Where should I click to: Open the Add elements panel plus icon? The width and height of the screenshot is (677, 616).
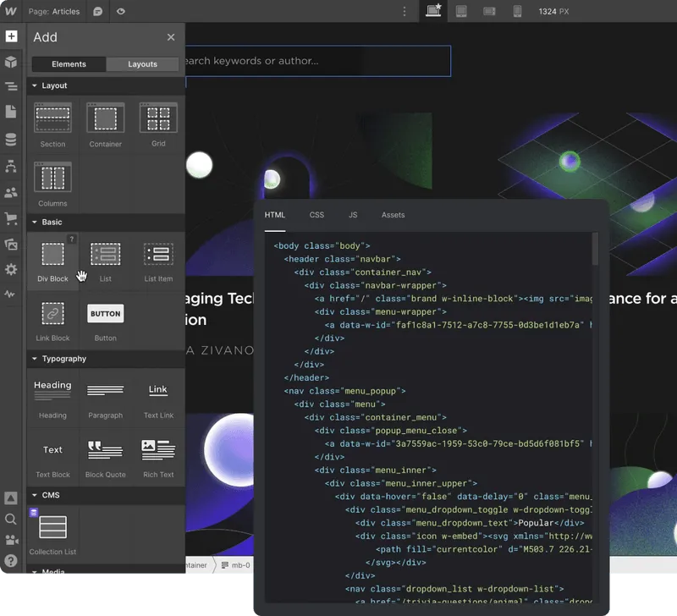11,36
